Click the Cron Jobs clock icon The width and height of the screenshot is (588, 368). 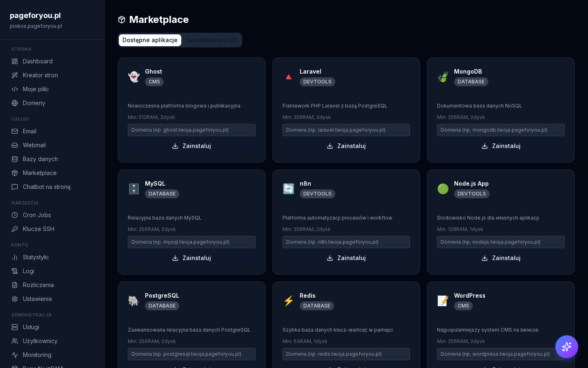pos(15,215)
